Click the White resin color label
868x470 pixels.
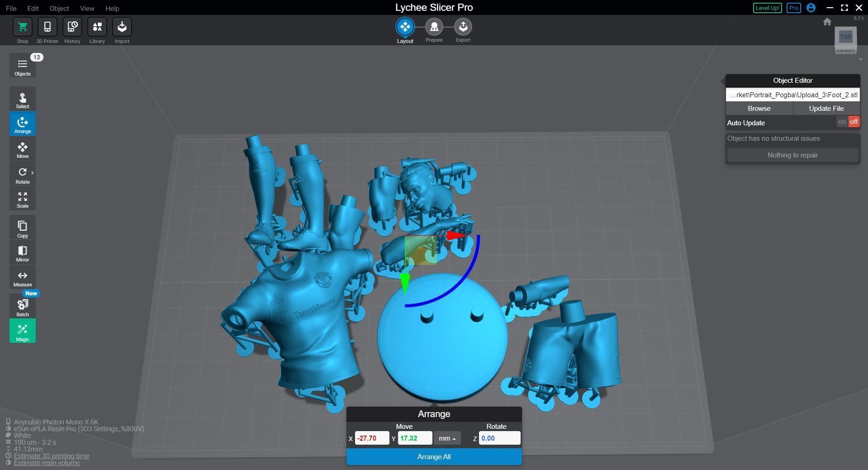click(x=22, y=435)
